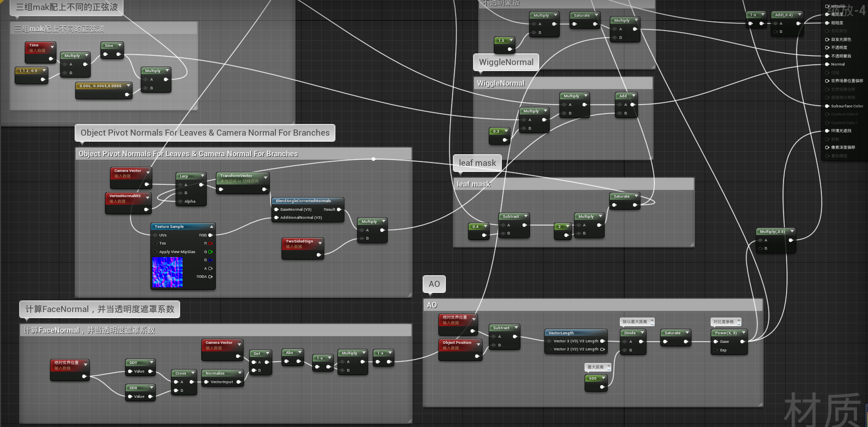The height and width of the screenshot is (427, 868).
Task: Click the Tex input pin on Texture Sample
Action: click(155, 243)
